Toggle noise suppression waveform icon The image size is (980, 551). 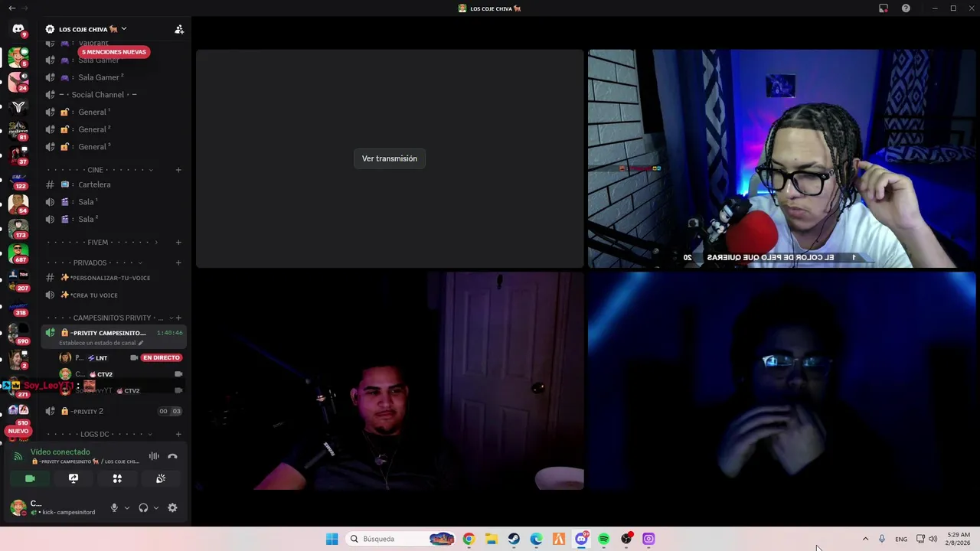(x=154, y=456)
